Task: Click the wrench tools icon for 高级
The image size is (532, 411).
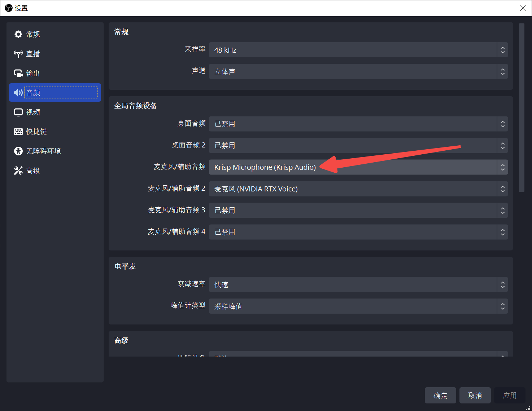Action: [x=18, y=171]
